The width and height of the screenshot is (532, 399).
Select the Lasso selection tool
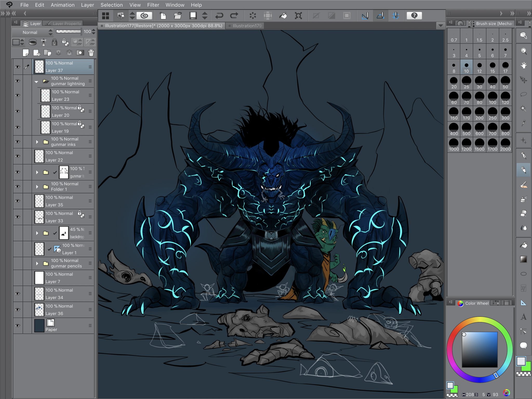click(x=524, y=94)
